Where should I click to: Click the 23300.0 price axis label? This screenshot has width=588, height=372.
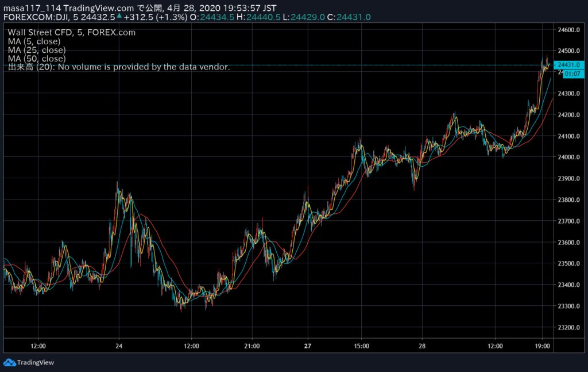pos(568,306)
